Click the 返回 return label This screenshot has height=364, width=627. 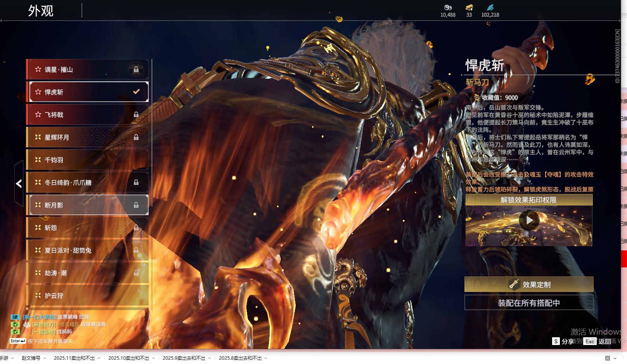(x=604, y=341)
